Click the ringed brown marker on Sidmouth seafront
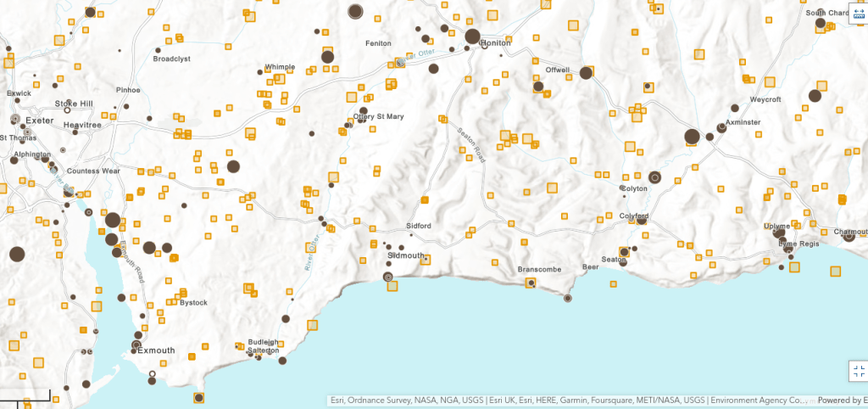The width and height of the screenshot is (868, 409). click(x=388, y=277)
